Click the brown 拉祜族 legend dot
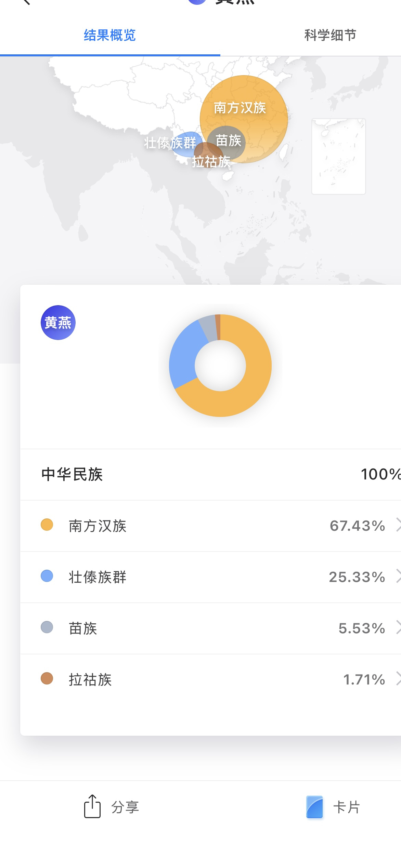The height and width of the screenshot is (868, 401). coord(47,679)
